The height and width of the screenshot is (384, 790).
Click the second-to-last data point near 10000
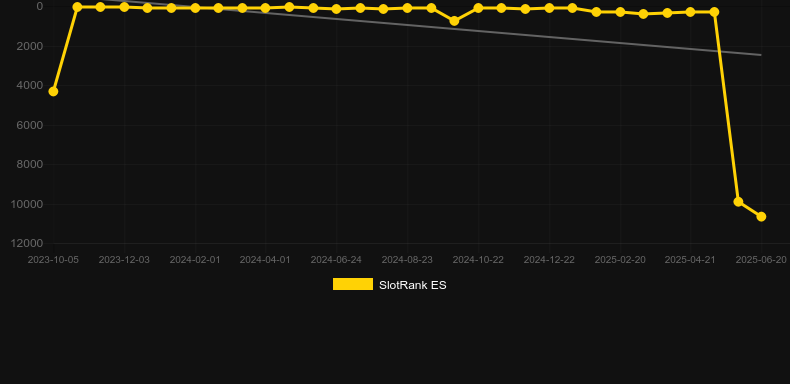[738, 202]
